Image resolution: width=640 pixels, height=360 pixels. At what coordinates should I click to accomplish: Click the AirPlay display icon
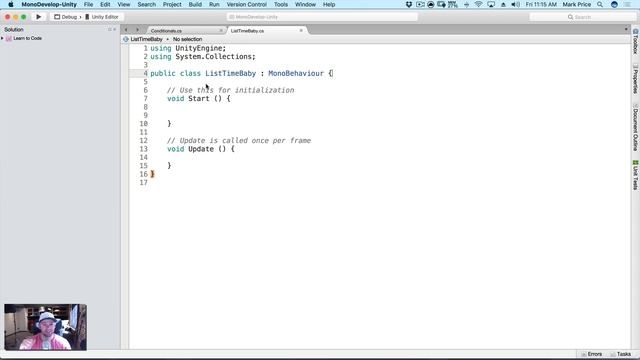[x=491, y=4]
